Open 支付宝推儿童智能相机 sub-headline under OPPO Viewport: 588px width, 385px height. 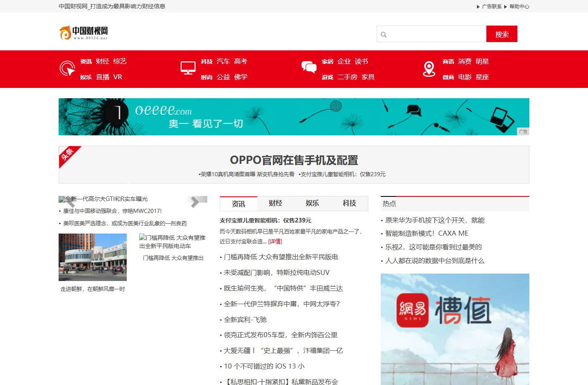click(x=342, y=175)
